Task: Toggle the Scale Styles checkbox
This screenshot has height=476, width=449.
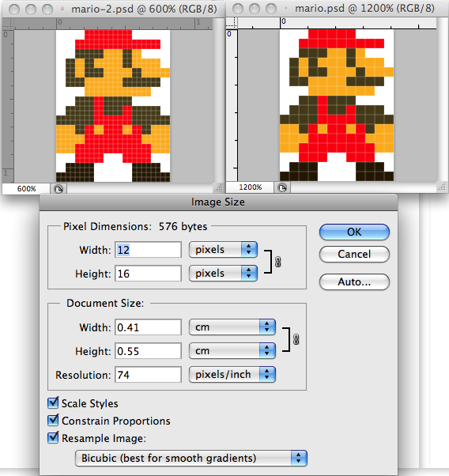Action: [53, 402]
